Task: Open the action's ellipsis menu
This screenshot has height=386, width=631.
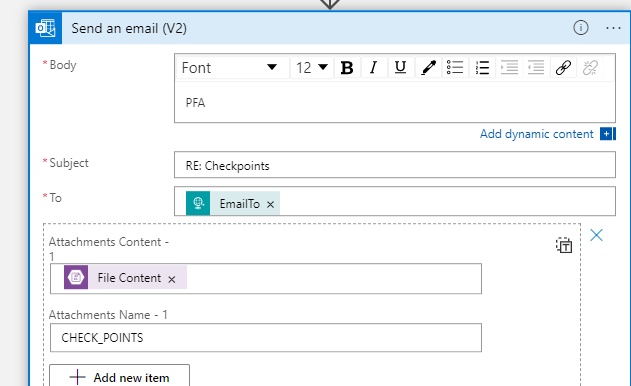Action: click(x=613, y=28)
